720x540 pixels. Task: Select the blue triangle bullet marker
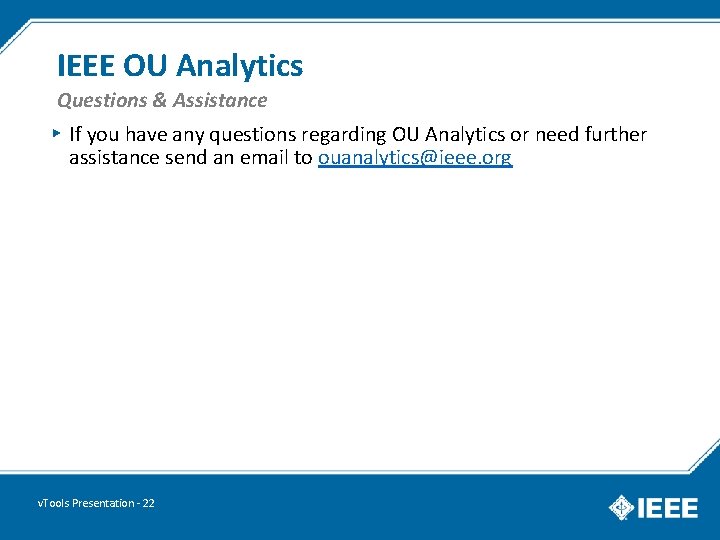56,134
